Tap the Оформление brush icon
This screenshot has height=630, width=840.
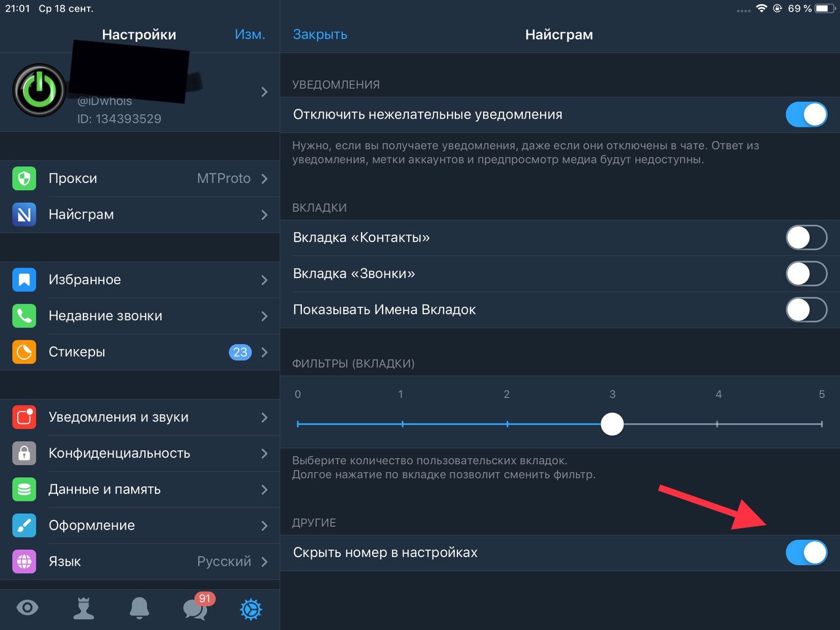click(24, 526)
